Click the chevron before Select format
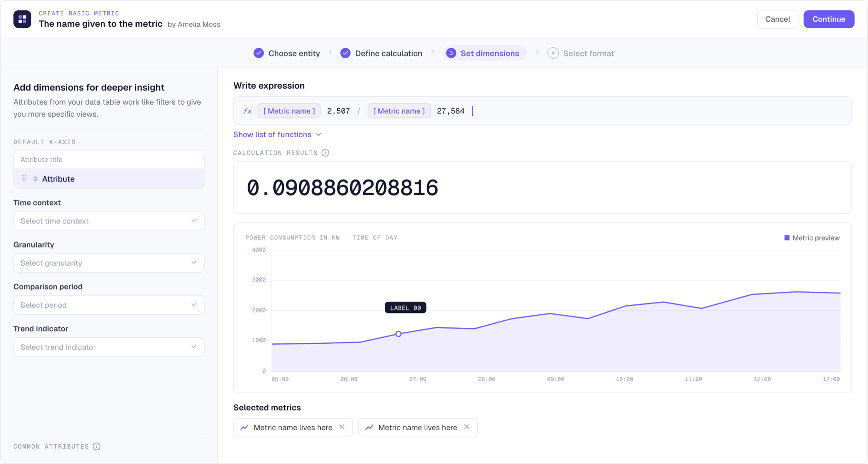Viewport: 868px width, 464px height. (537, 52)
